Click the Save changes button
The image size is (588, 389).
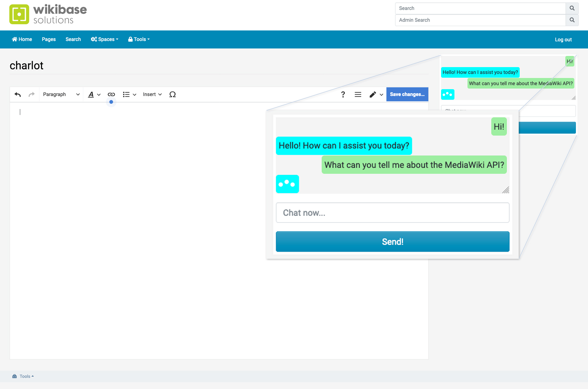click(407, 94)
